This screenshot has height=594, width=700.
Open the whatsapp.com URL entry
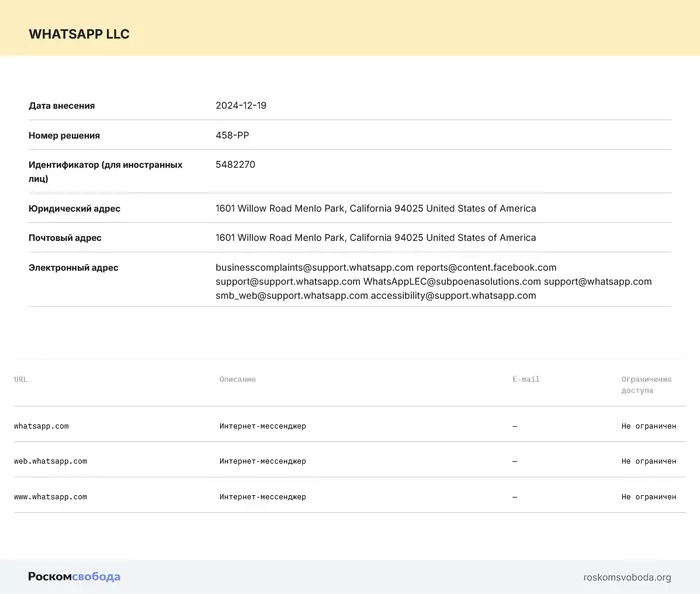(41, 426)
